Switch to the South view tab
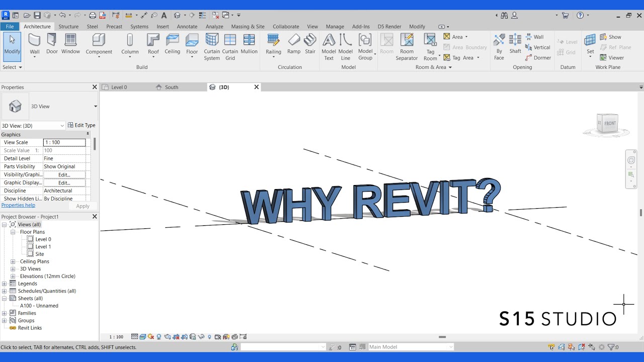 [172, 87]
